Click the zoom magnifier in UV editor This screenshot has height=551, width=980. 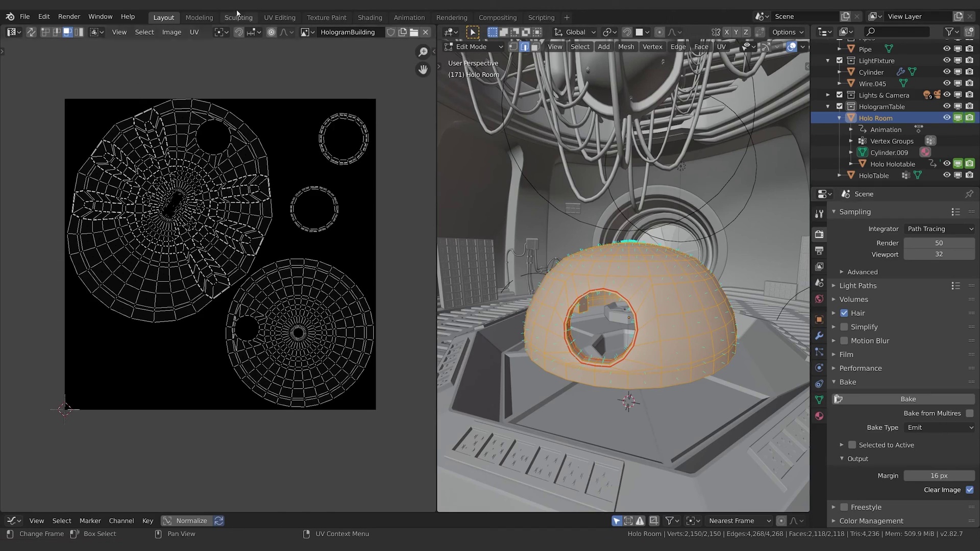coord(423,52)
